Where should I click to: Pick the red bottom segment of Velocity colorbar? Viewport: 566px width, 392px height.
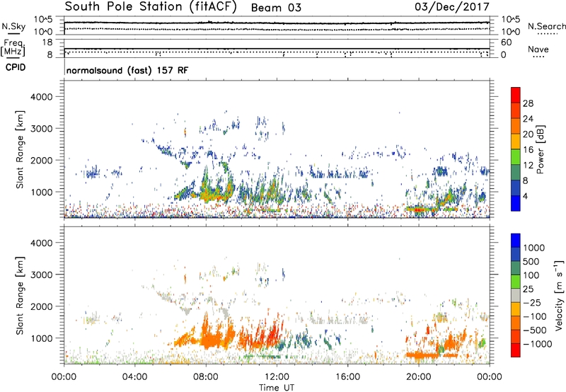[x=516, y=350]
